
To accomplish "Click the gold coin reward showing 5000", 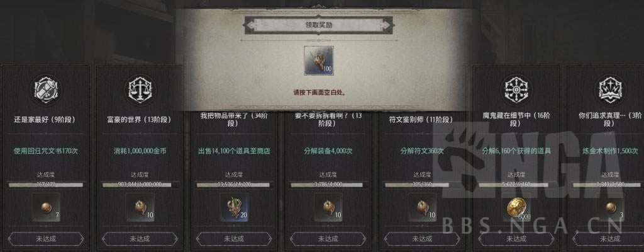I will pyautogui.click(x=516, y=207).
